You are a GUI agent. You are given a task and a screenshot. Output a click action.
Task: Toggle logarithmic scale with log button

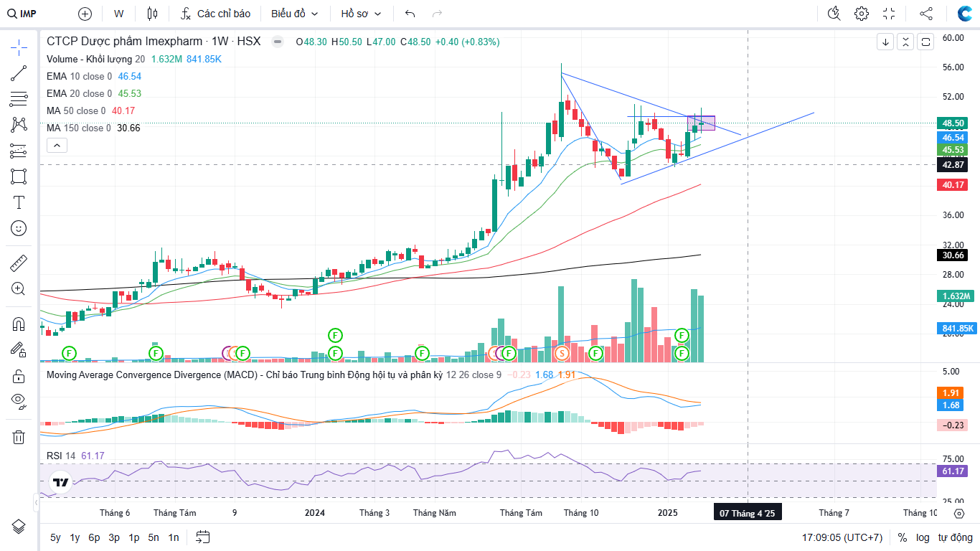coord(923,537)
